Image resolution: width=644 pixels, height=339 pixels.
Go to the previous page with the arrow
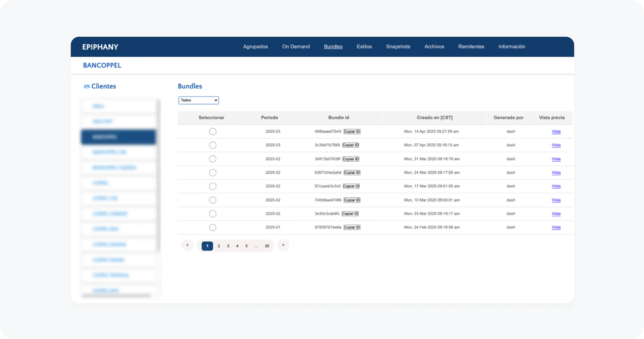[x=187, y=245]
